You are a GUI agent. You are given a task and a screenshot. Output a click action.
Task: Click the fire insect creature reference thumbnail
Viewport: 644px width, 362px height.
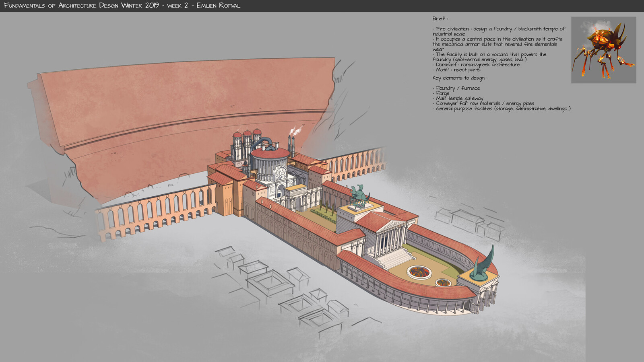[603, 50]
